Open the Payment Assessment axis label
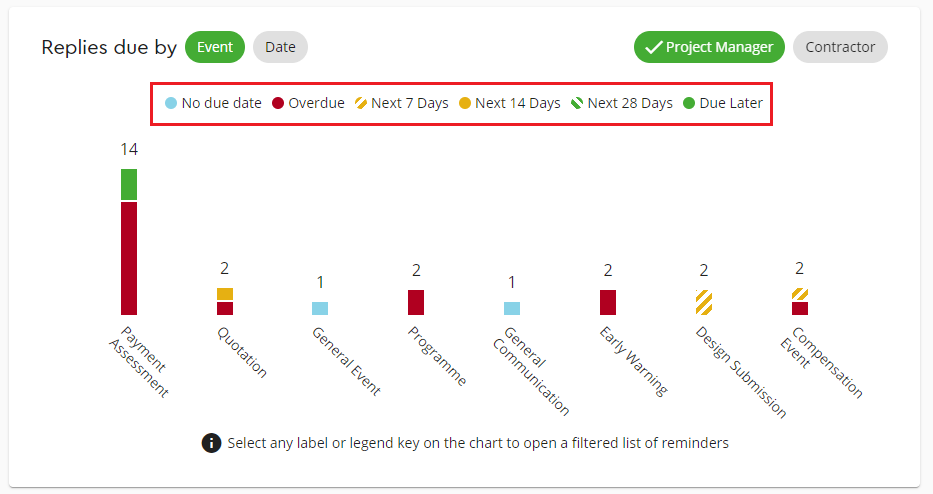This screenshot has height=494, width=933. (139, 360)
